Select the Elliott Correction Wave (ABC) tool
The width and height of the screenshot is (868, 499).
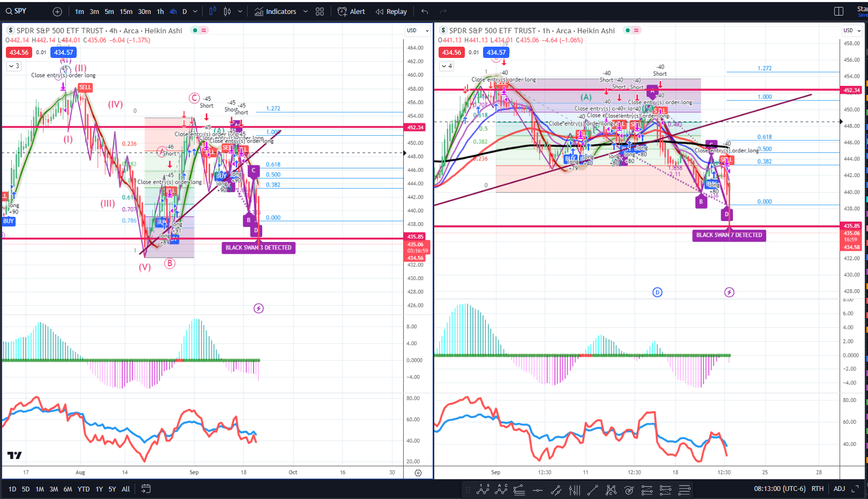coord(502,489)
